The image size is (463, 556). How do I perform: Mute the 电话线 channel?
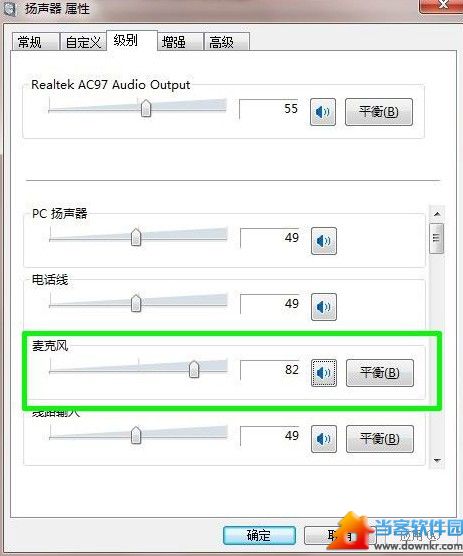click(x=324, y=307)
